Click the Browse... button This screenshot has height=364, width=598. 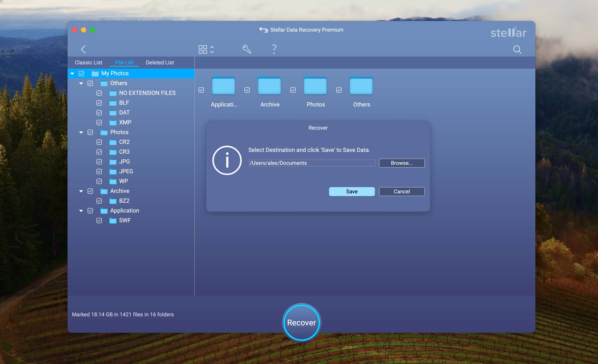(401, 163)
